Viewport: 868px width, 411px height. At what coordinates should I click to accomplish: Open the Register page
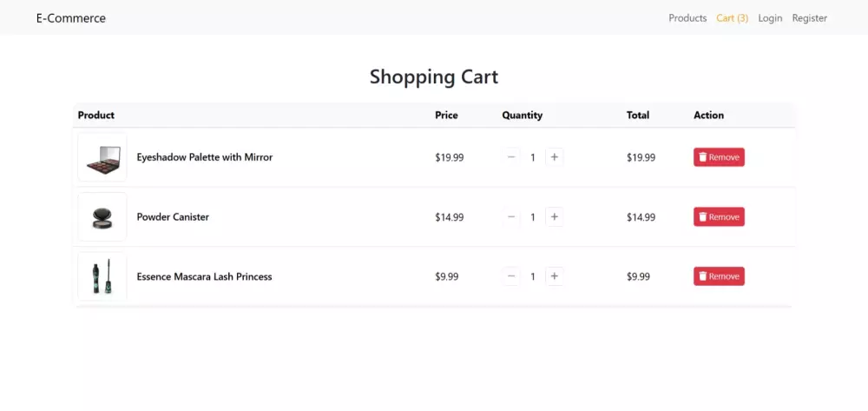click(809, 18)
